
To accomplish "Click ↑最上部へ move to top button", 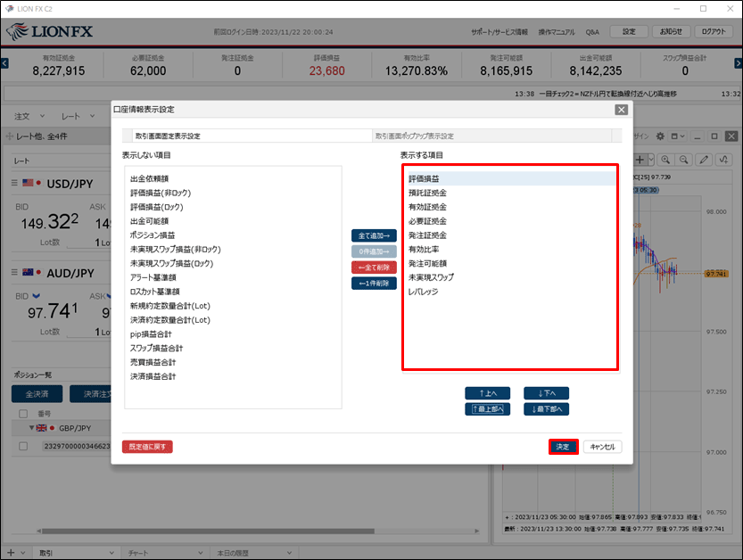I will pos(488,409).
